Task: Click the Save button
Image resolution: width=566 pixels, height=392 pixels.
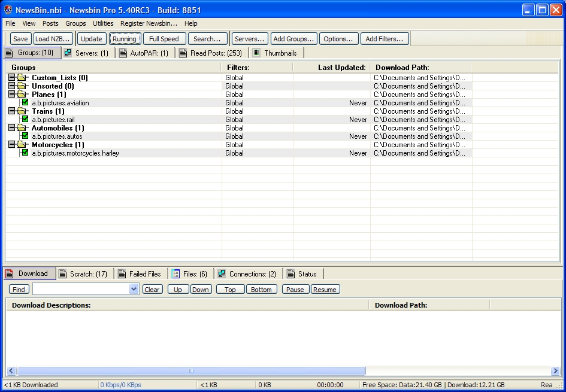Action: pyautogui.click(x=20, y=39)
